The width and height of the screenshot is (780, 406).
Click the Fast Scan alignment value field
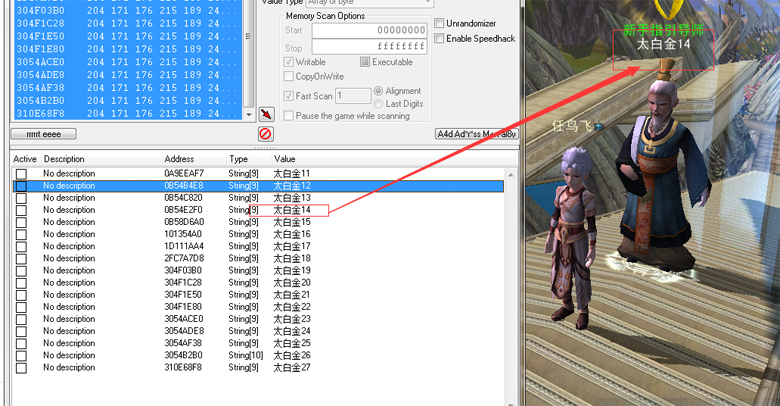(353, 96)
